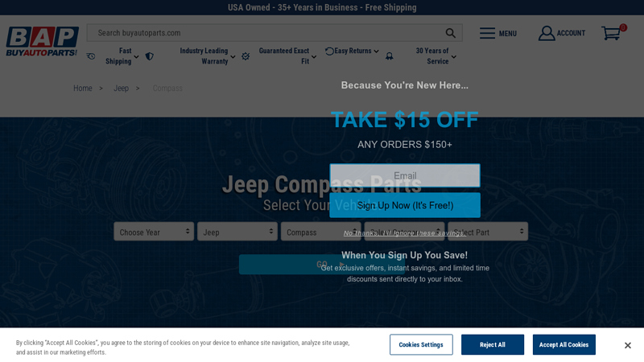Open Cookies Settings
Viewport: 644px width, 362px height.
coord(421,344)
